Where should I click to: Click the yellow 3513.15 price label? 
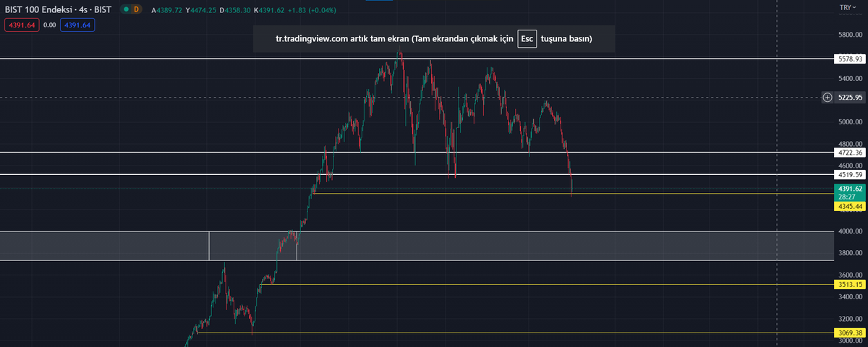point(848,285)
